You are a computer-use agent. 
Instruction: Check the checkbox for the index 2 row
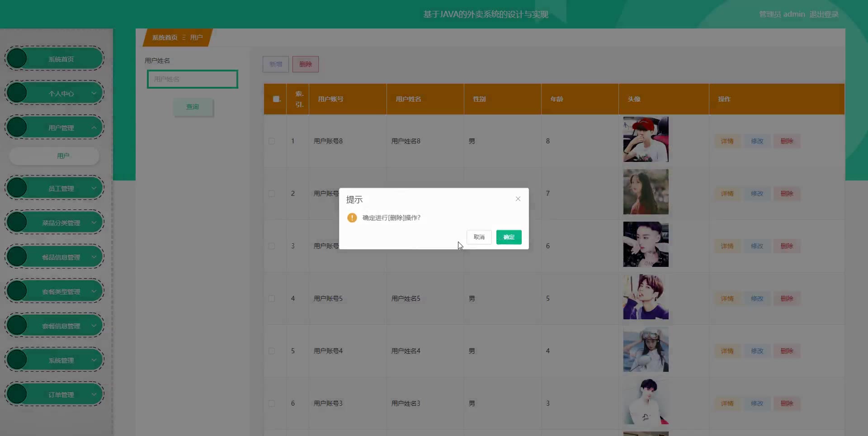(272, 194)
